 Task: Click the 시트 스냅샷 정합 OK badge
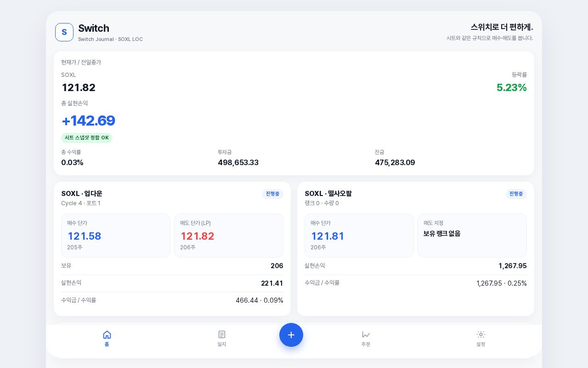(x=87, y=138)
